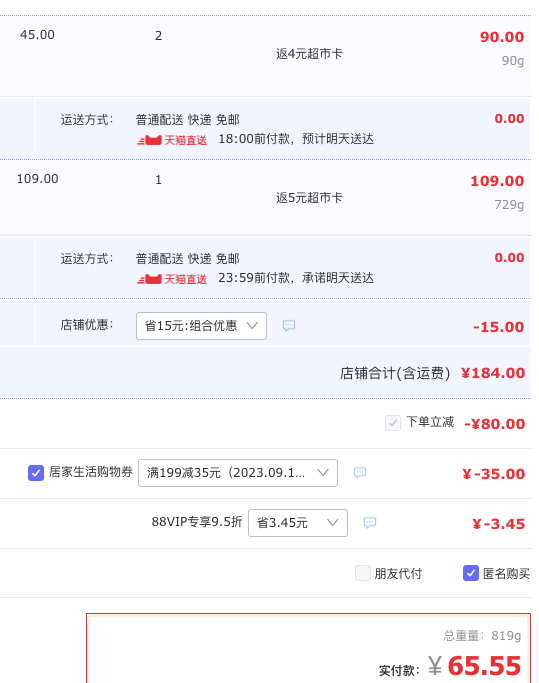Click the 天猫直送 logo in 18:00 delivery row
Viewport: 539px width, 683px height.
(172, 140)
